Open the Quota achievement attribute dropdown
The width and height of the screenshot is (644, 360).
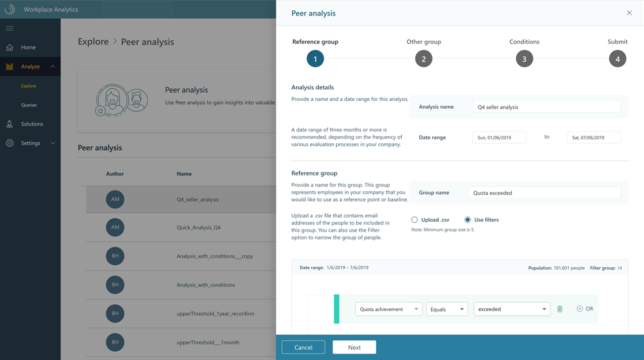(388, 308)
